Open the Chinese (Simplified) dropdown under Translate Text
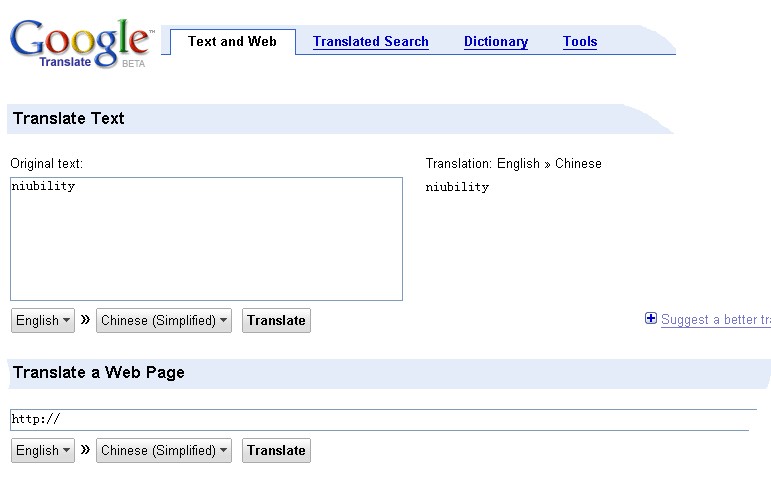Image resolution: width=771 pixels, height=478 pixels. [x=164, y=321]
